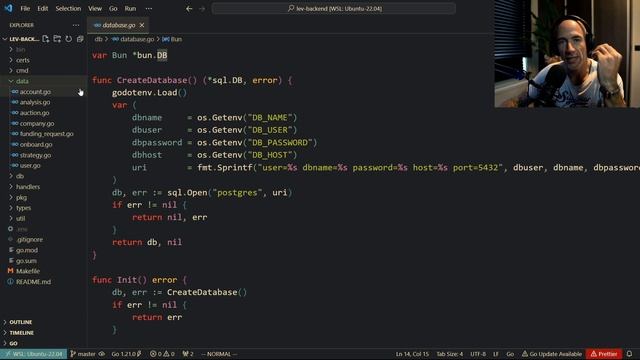Click the Bun symbol breadcrumb
This screenshot has width=640, height=360.
pyautogui.click(x=172, y=39)
